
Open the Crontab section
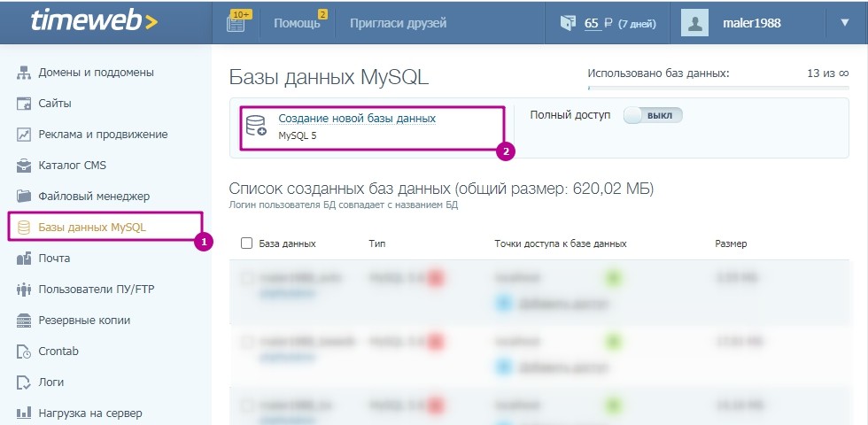(58, 352)
